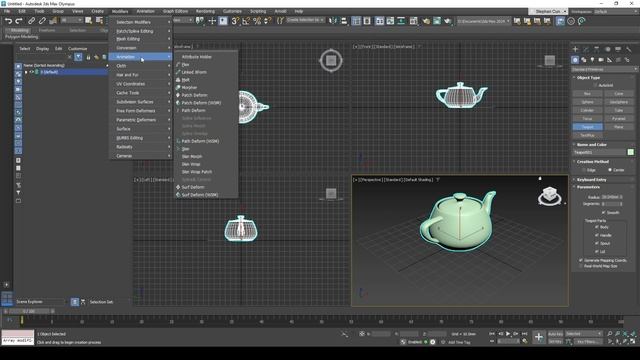
Task: Click the Redo arrow icon
Action: pyautogui.click(x=19, y=20)
